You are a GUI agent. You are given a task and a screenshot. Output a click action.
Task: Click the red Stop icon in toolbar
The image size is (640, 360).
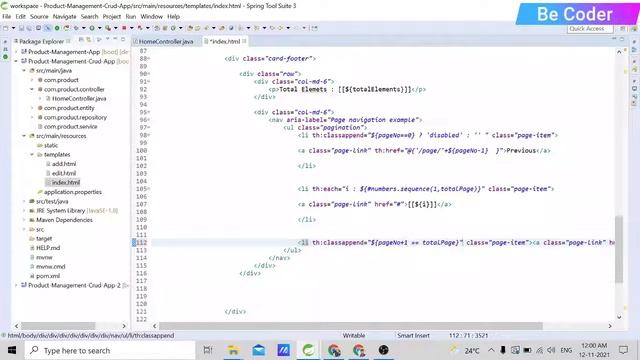tap(124, 28)
